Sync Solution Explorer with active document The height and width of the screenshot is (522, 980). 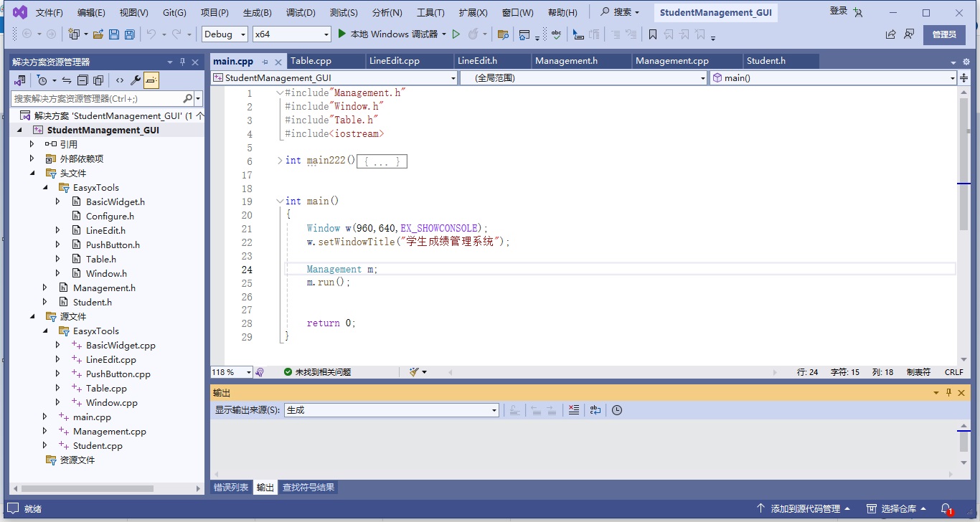click(x=66, y=80)
